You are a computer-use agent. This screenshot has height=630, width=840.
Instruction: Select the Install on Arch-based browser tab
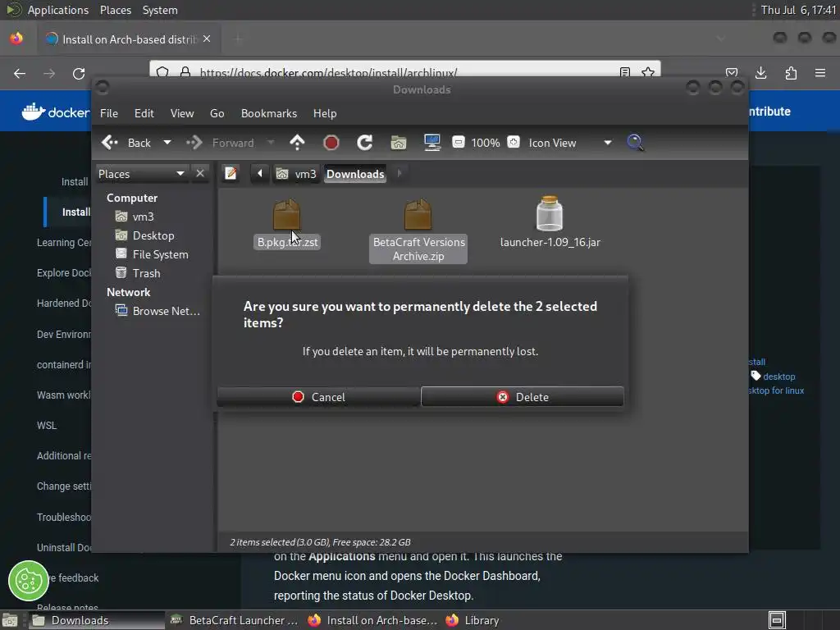point(129,39)
